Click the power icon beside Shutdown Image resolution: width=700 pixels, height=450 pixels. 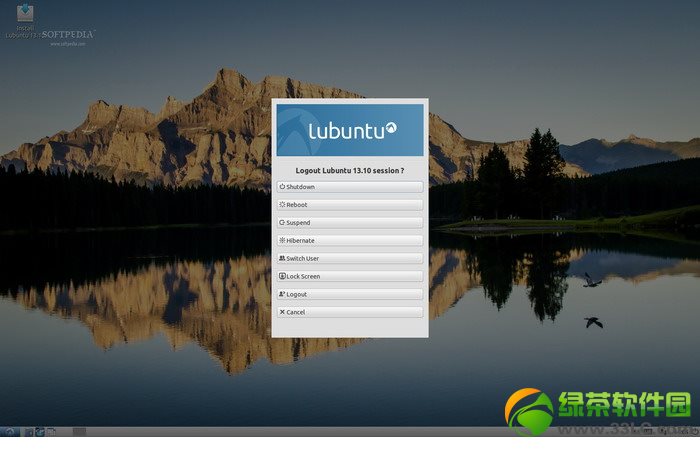click(282, 187)
